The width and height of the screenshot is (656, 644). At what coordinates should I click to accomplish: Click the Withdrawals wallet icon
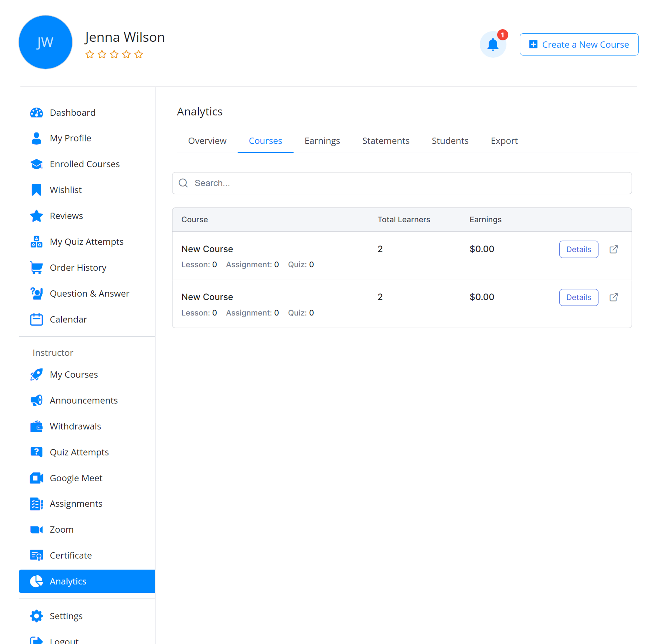point(36,426)
